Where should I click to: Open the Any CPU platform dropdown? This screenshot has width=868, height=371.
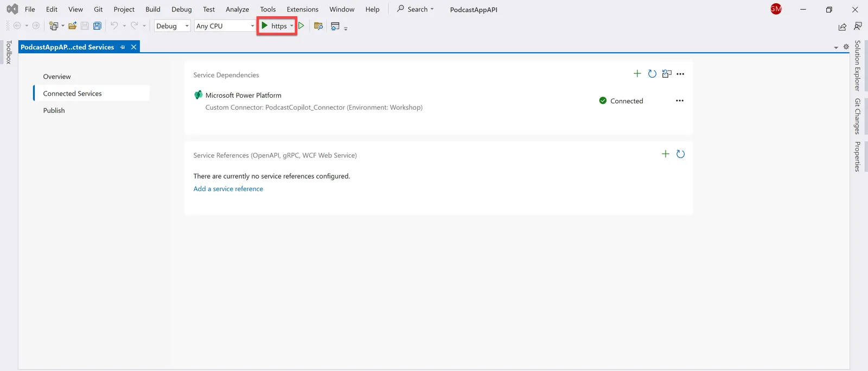click(x=225, y=26)
